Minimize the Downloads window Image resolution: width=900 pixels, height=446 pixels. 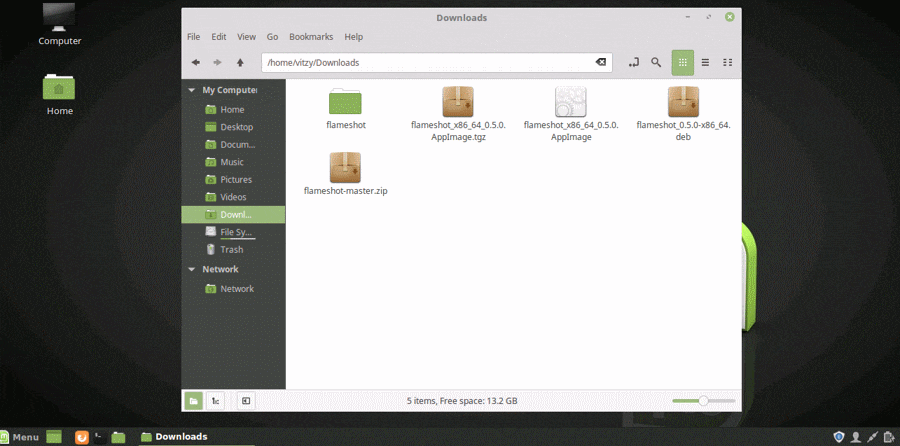click(x=688, y=17)
